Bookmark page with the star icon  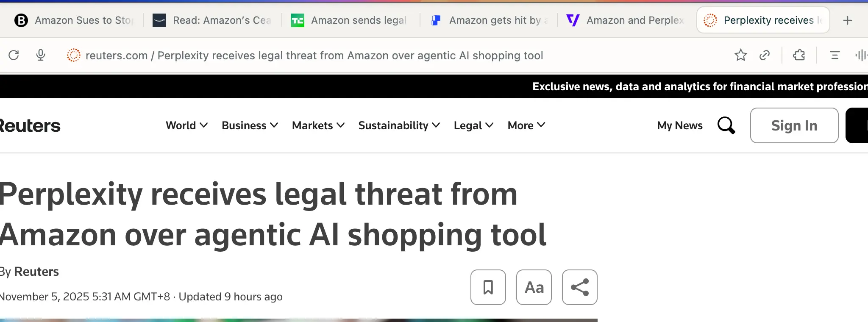point(740,55)
